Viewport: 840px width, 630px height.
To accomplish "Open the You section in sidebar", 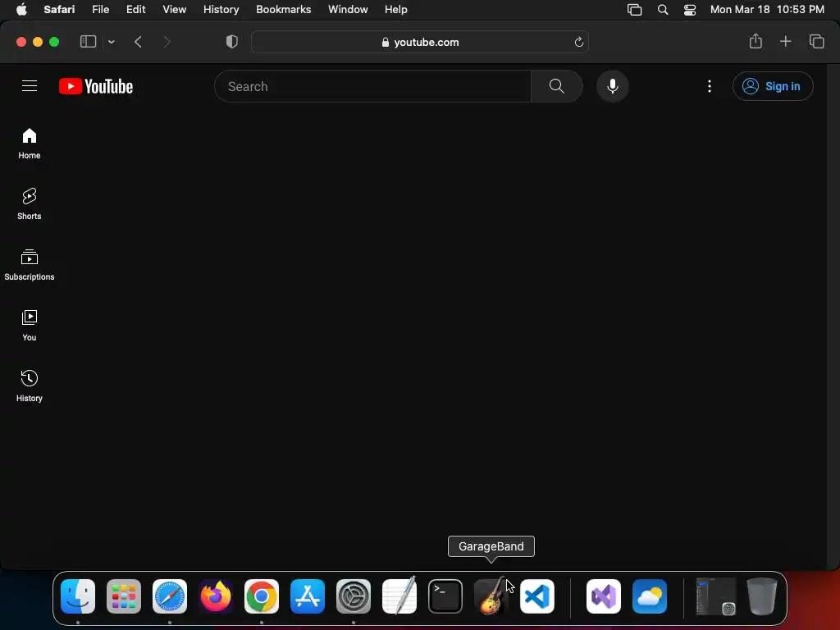I will coord(30,325).
